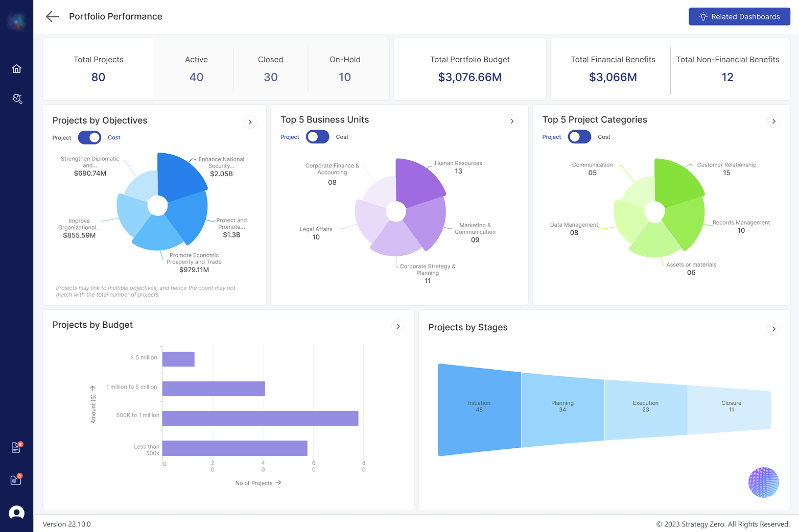
Task: Click the floating purple globe assistant icon
Action: click(763, 482)
